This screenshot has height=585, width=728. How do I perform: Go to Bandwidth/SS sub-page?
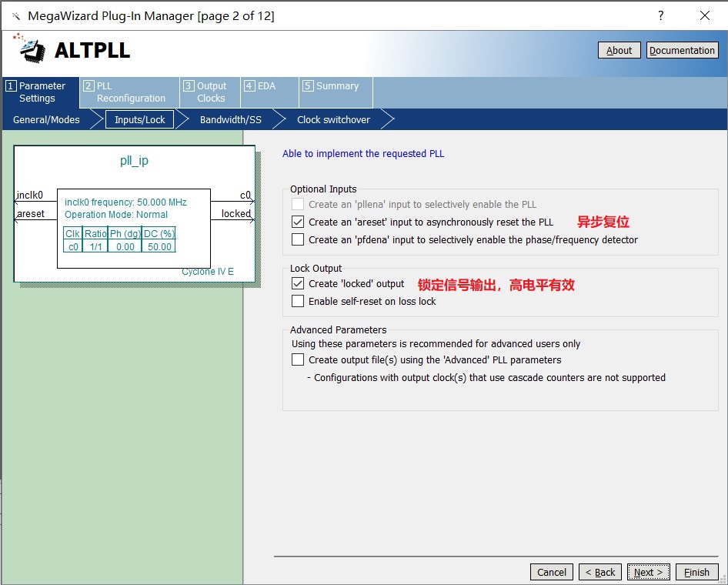[x=231, y=120]
